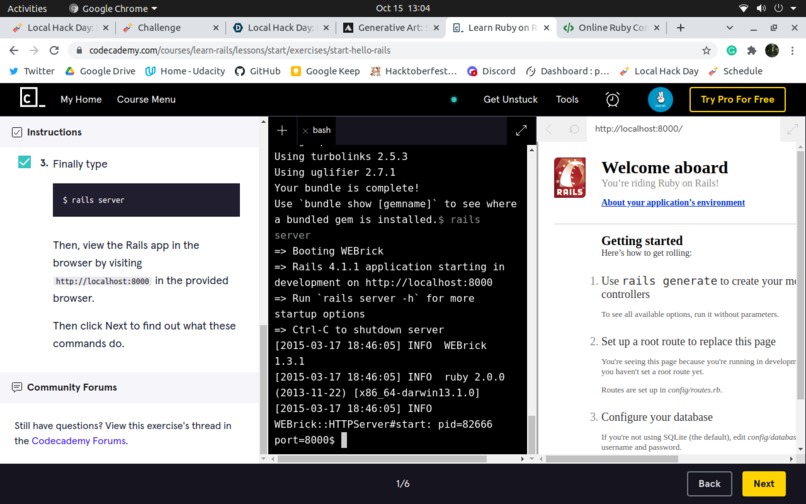Open the Tools menu

pyautogui.click(x=567, y=99)
